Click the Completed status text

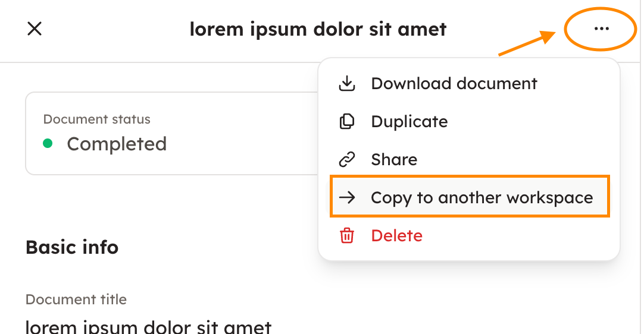point(117,144)
